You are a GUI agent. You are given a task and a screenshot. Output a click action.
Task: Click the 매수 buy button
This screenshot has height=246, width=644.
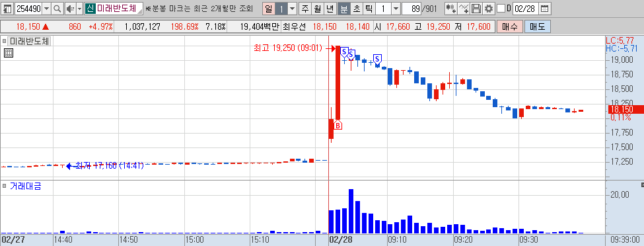pyautogui.click(x=510, y=26)
